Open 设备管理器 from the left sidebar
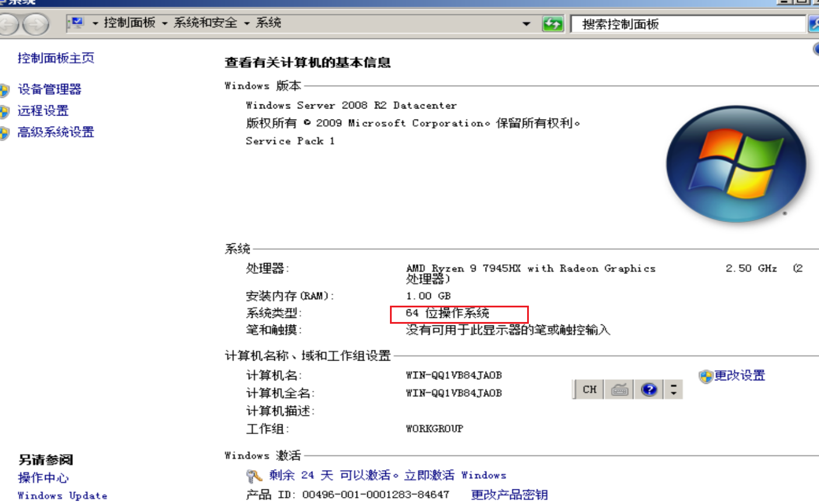 [x=50, y=89]
